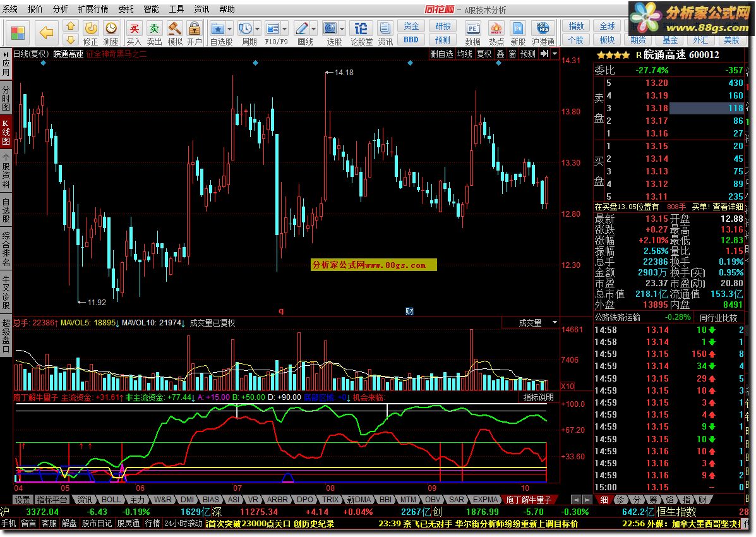
Task: Click the jump-to-end arrow icon above chart
Action: coord(544,54)
